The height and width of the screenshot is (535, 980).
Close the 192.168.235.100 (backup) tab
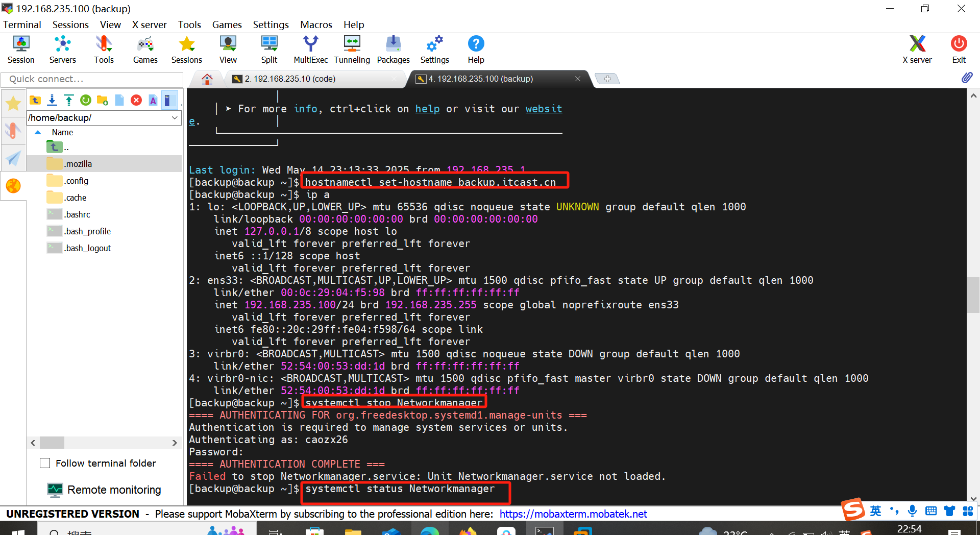578,79
